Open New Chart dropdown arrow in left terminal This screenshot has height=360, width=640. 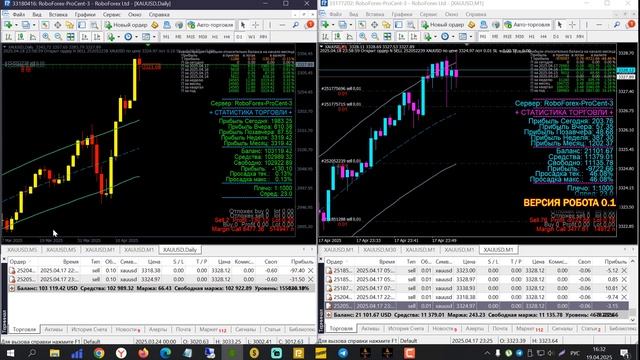(16, 25)
